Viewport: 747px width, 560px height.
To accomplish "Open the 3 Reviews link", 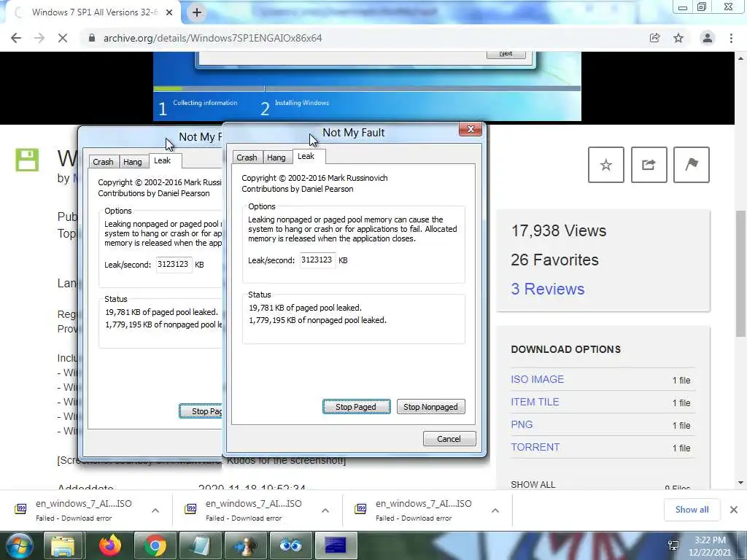I will 547,289.
